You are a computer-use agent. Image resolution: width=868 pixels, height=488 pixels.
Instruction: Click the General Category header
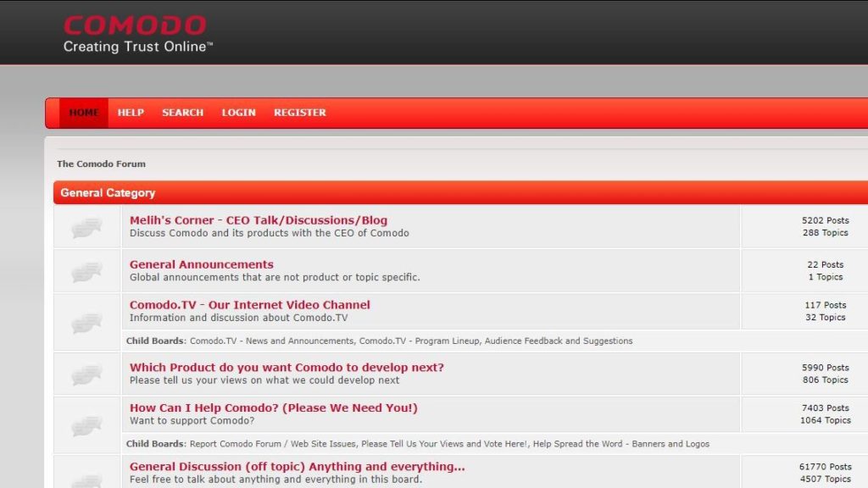click(x=108, y=192)
